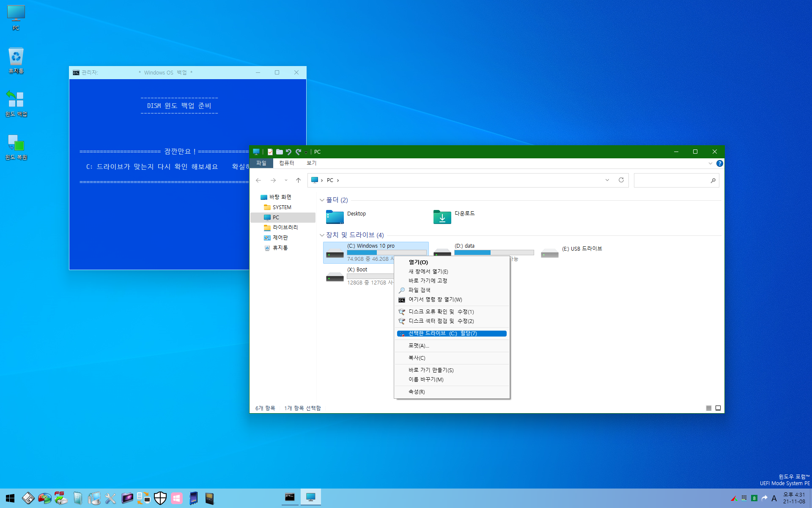Choose 디스크 섹터 점검 및 수정(2)

tap(452, 321)
